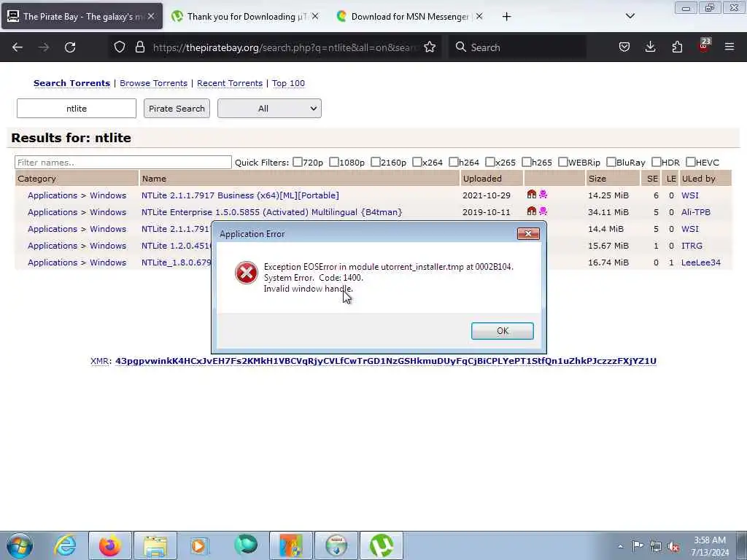The width and height of the screenshot is (747, 560).
Task: Click the pink skull icon in the 2019-10-11 row
Action: [543, 211]
